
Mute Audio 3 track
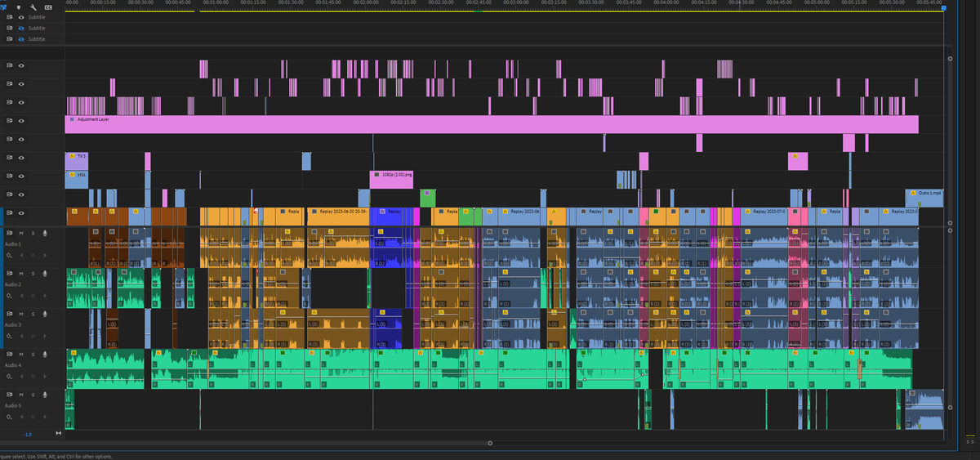pos(22,314)
